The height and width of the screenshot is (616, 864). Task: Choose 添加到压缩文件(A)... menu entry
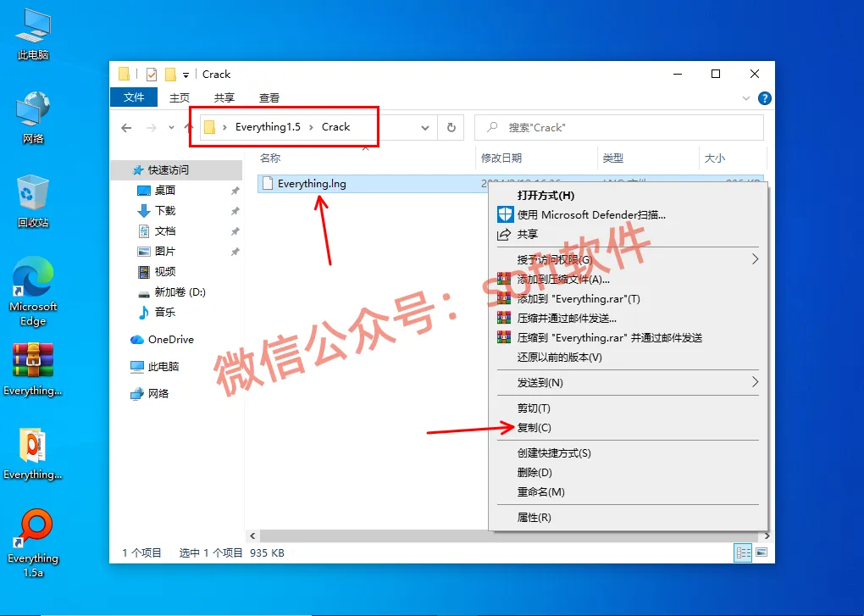(629, 280)
